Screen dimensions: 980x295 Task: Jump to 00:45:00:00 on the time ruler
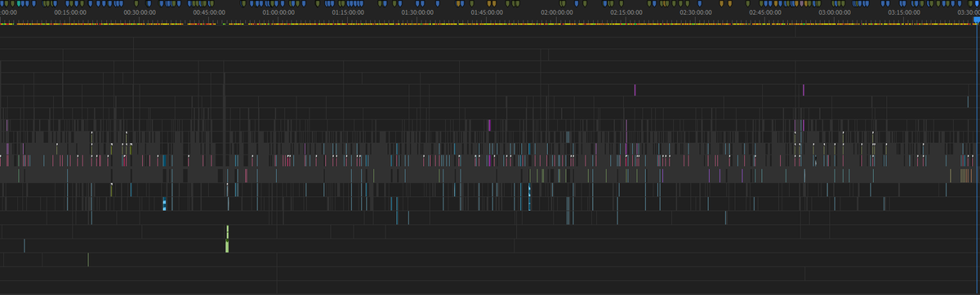[210, 12]
